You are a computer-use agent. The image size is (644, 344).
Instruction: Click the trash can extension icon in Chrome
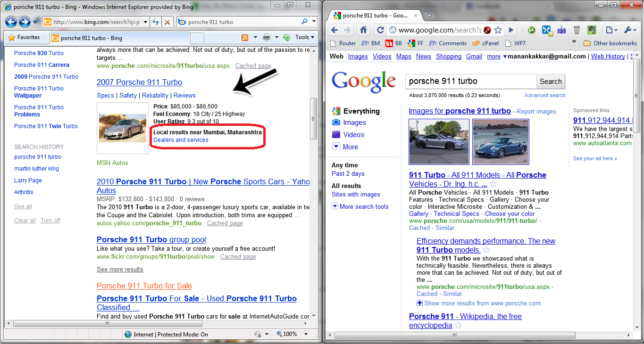(577, 30)
